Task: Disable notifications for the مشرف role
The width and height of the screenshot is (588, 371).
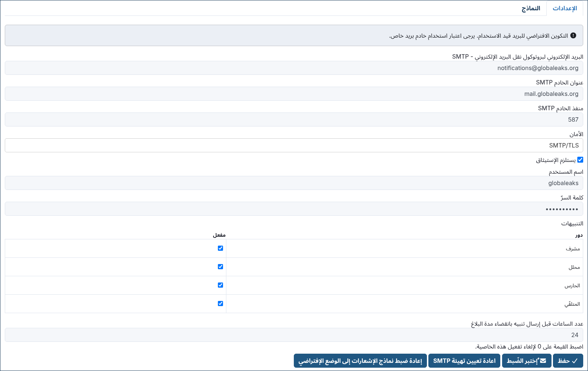Action: click(220, 248)
